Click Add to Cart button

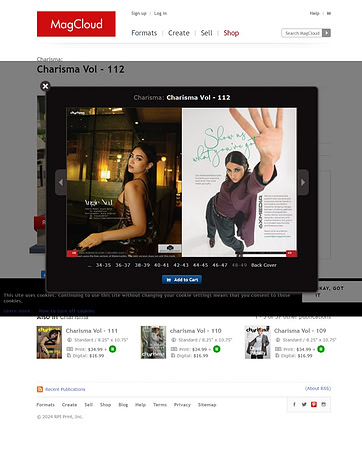pyautogui.click(x=182, y=280)
